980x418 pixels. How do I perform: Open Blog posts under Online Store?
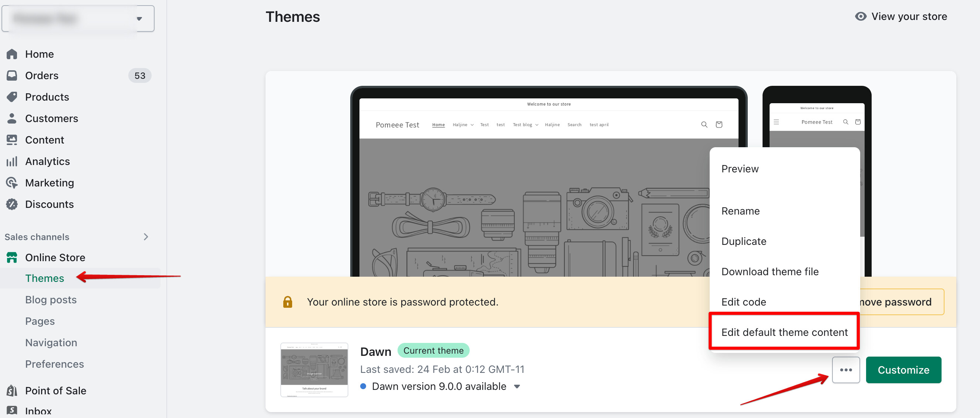click(x=51, y=300)
